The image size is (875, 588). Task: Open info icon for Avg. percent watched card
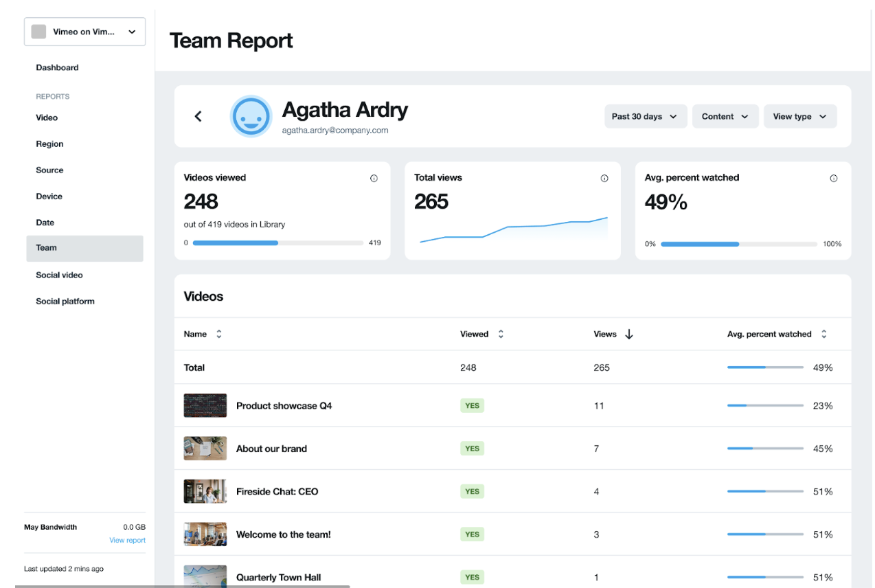[x=834, y=178]
